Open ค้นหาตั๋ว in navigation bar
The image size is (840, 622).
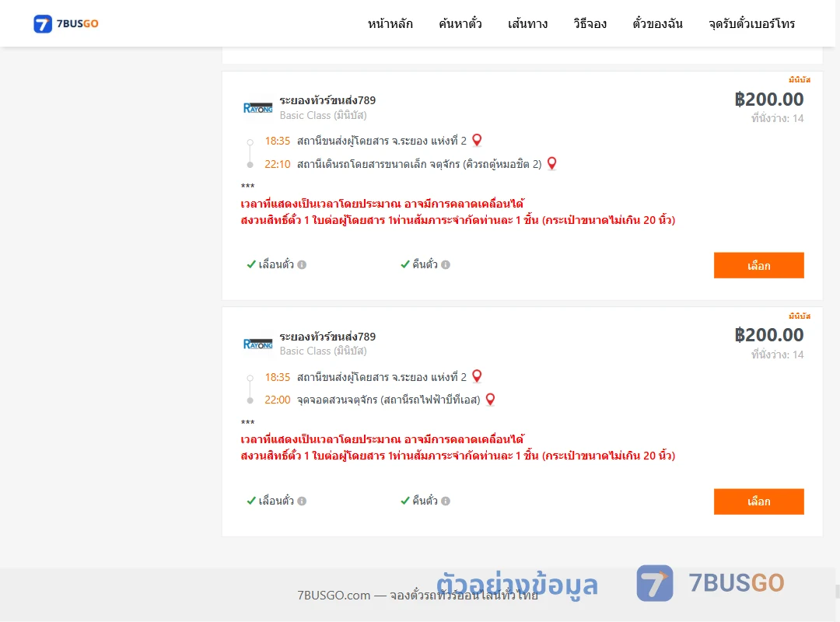tap(460, 23)
